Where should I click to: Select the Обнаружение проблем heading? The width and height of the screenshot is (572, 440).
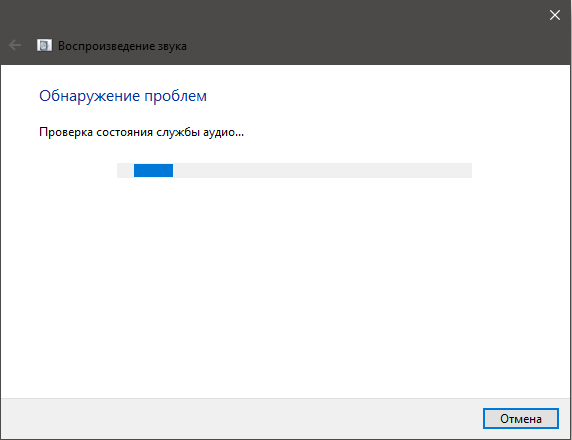[123, 96]
